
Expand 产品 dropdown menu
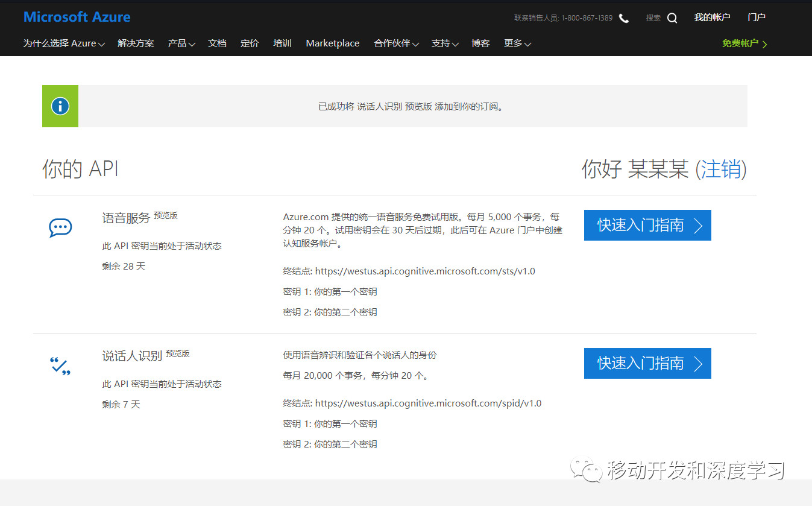(181, 43)
